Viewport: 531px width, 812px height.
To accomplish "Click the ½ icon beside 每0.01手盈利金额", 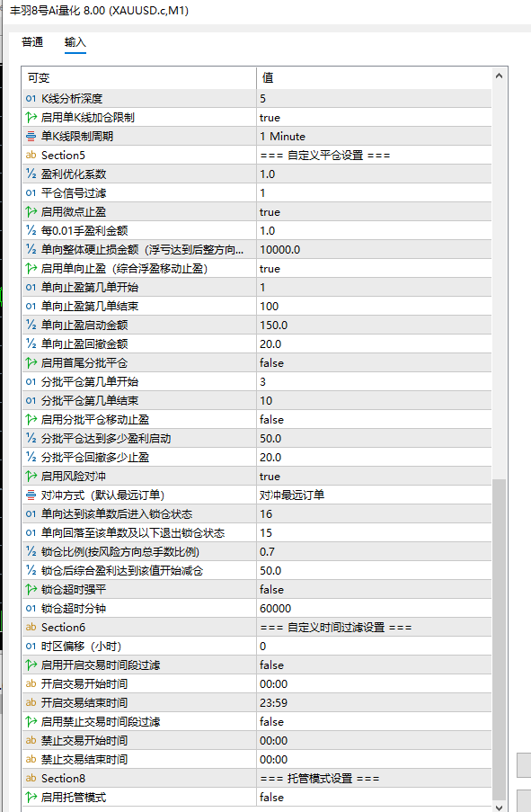I will coord(31,231).
